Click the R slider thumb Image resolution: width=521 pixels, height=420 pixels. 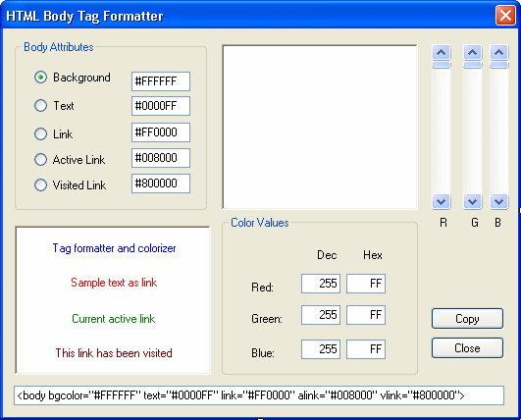[x=441, y=65]
